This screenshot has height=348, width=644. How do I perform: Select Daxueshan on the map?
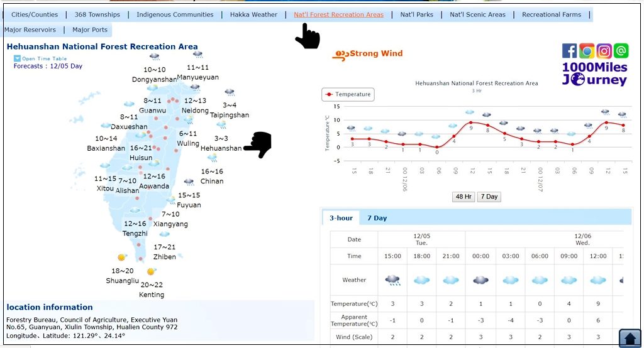(129, 127)
